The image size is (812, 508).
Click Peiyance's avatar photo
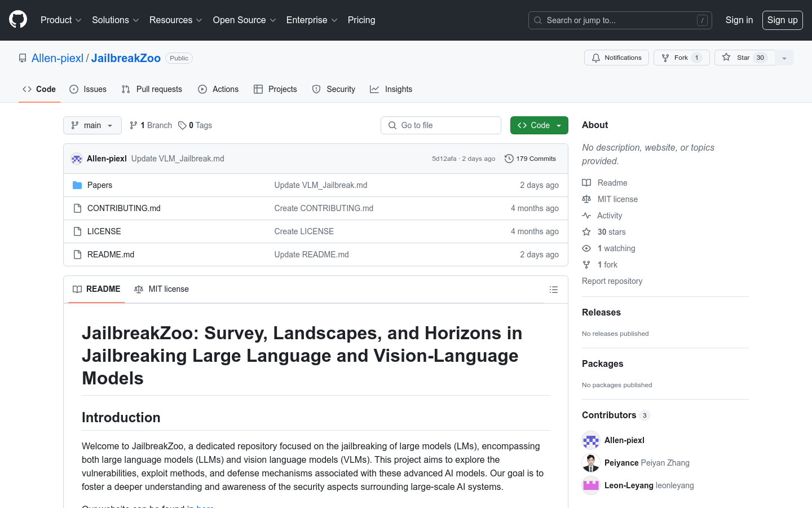point(591,463)
